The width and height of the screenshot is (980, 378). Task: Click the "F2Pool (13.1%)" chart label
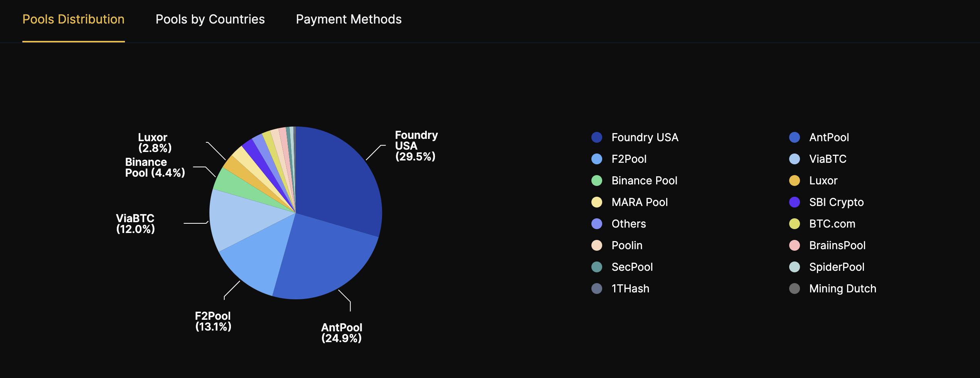click(213, 321)
